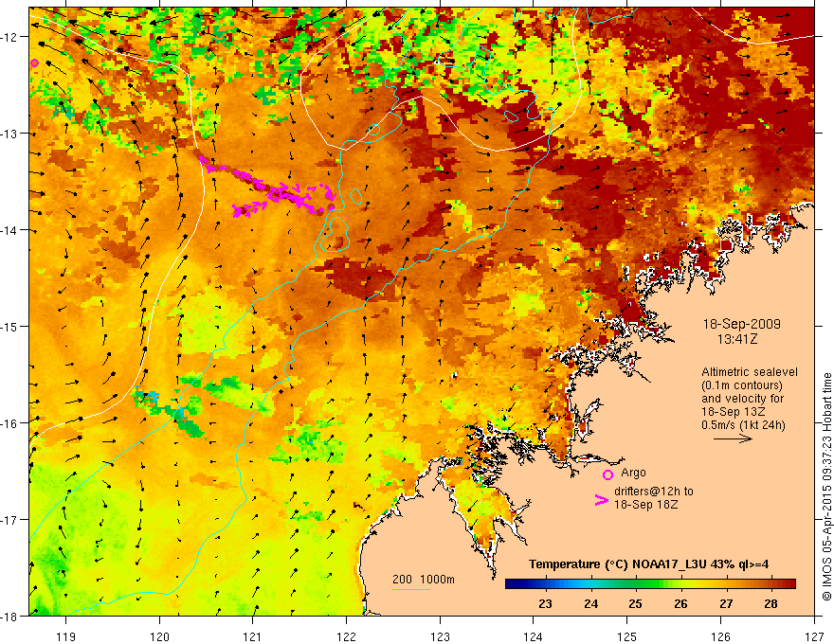Click the cyan isobath legend line
Image resolution: width=834 pixels, height=644 pixels.
(x=411, y=589)
